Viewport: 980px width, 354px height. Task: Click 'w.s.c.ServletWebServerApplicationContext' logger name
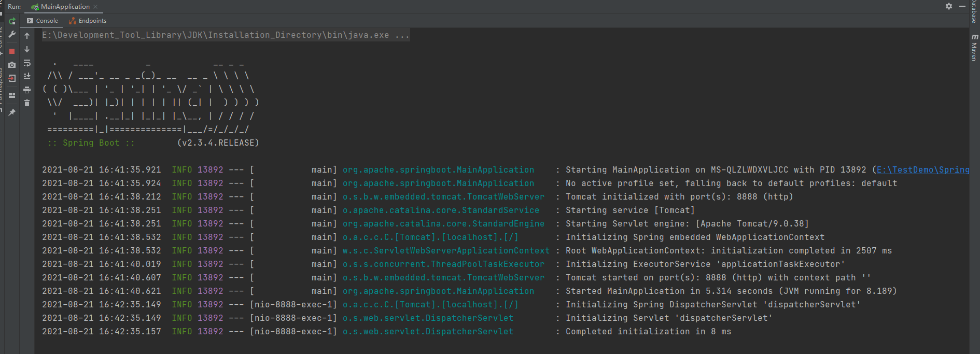point(446,251)
